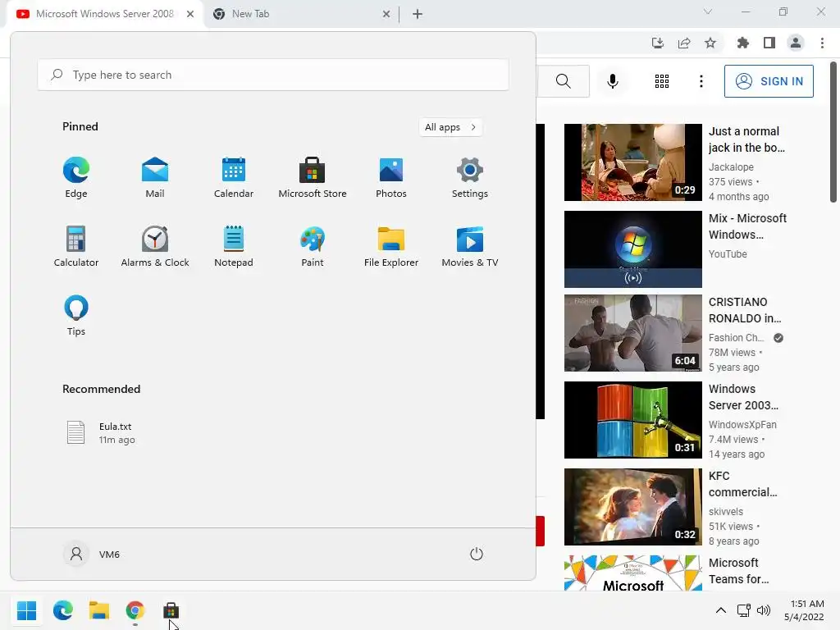The height and width of the screenshot is (630, 840).
Task: Open File Explorer from pinned apps
Action: (x=391, y=246)
